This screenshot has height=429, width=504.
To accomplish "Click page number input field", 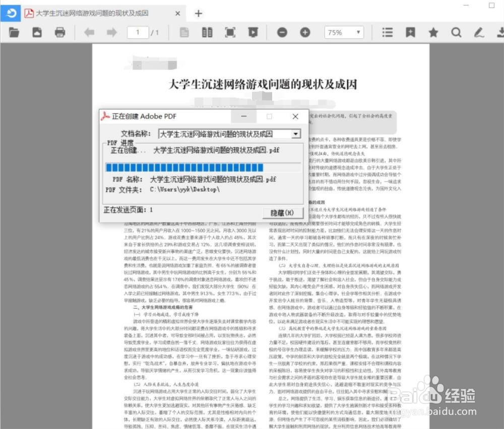I will point(138,32).
